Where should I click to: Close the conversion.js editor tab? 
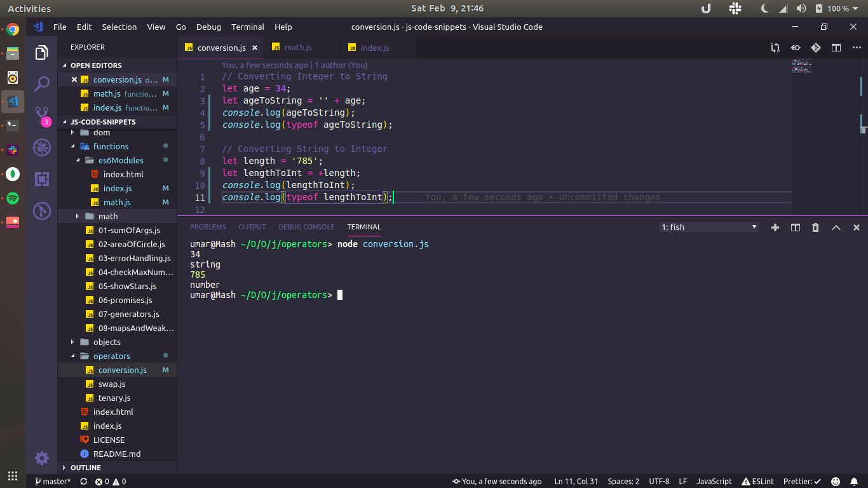point(255,48)
